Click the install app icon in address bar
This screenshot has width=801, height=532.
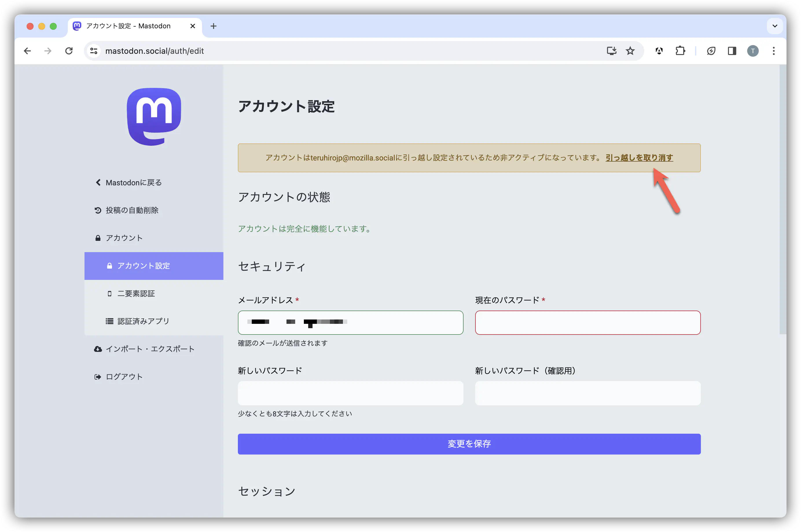click(611, 51)
